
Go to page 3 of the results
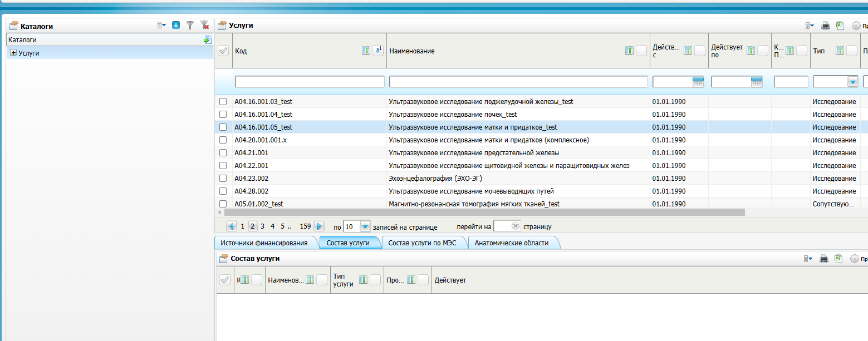click(263, 226)
